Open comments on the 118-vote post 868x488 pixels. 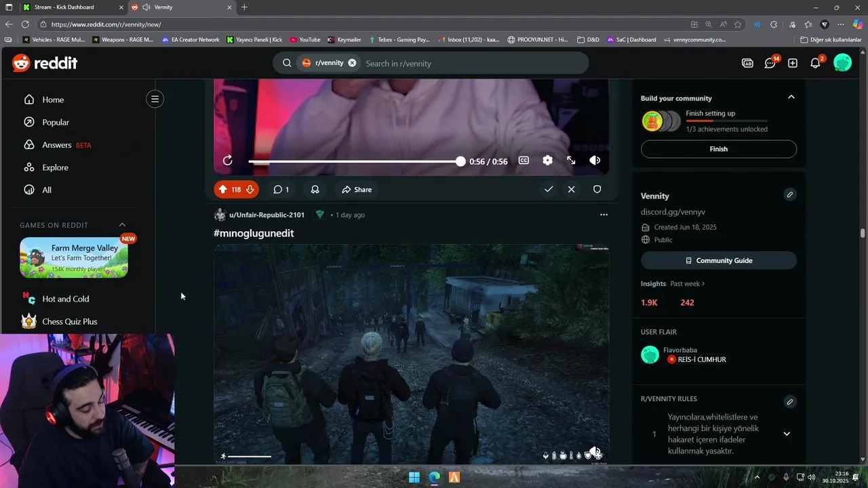tap(281, 190)
